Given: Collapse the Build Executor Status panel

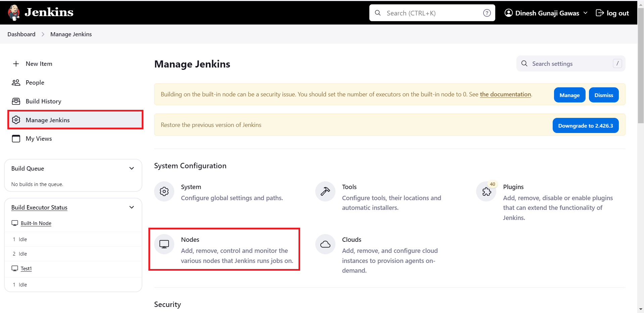Looking at the screenshot, I should click(x=132, y=207).
